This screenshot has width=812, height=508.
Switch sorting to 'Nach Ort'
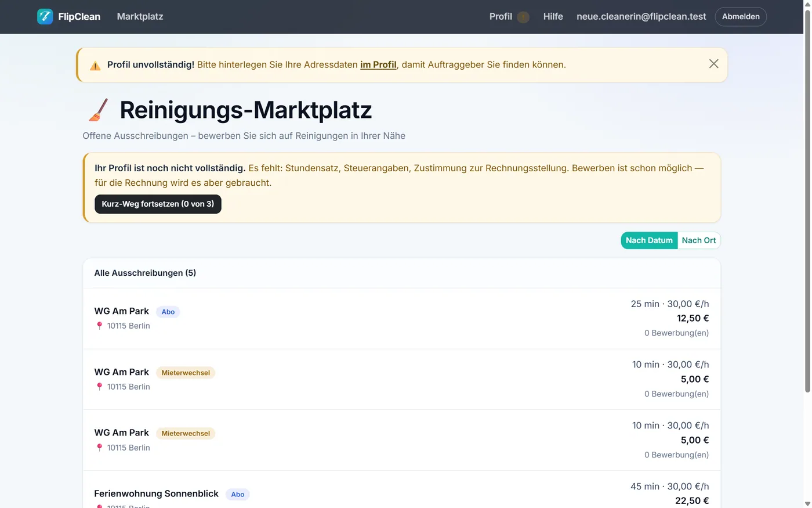(x=699, y=240)
